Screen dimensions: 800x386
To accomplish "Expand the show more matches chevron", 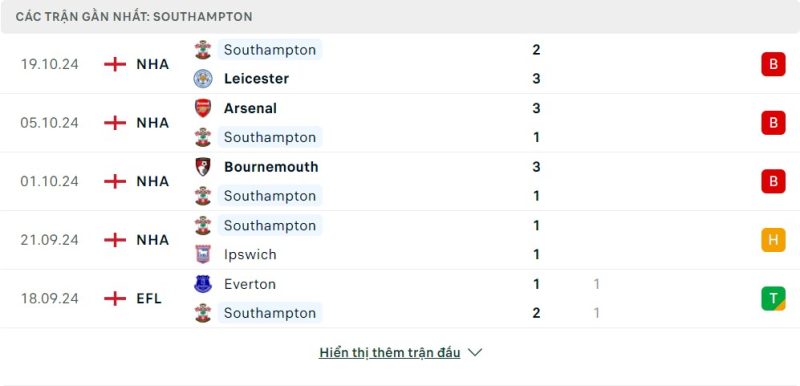I will (474, 352).
